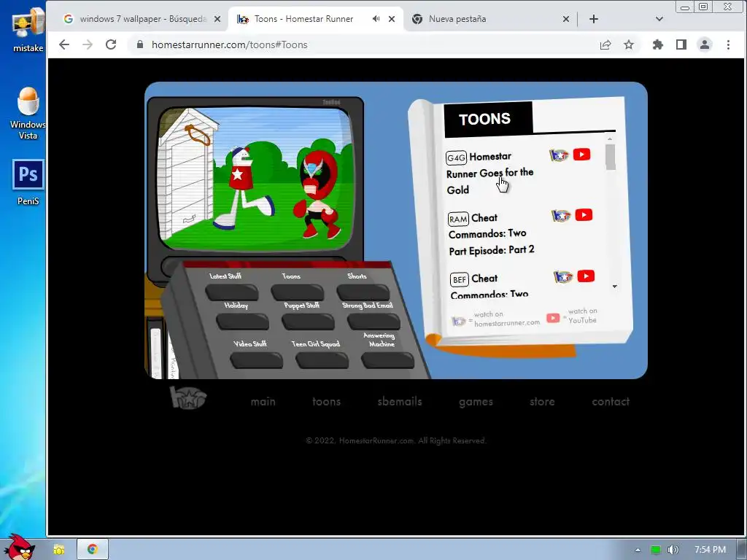Click the padlock site info icon

(x=139, y=44)
